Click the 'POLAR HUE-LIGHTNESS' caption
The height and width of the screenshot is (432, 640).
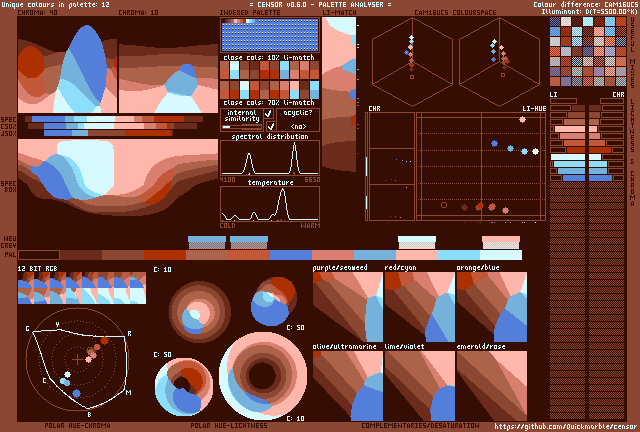[229, 425]
